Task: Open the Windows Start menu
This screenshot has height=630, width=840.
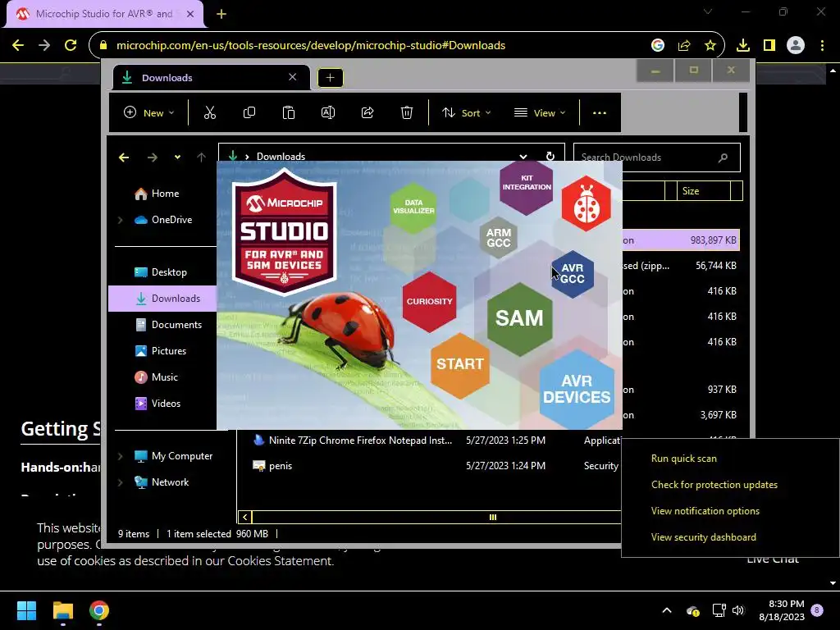Action: pos(26,610)
